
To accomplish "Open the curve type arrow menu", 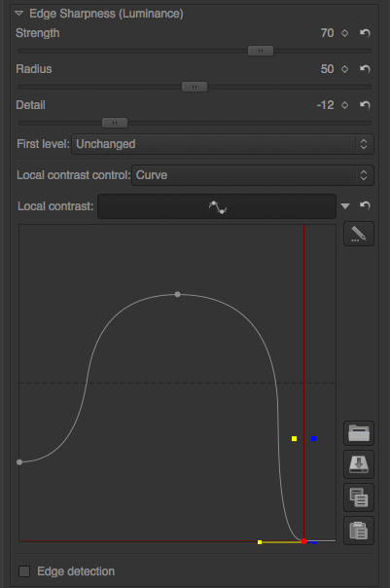I will (345, 205).
